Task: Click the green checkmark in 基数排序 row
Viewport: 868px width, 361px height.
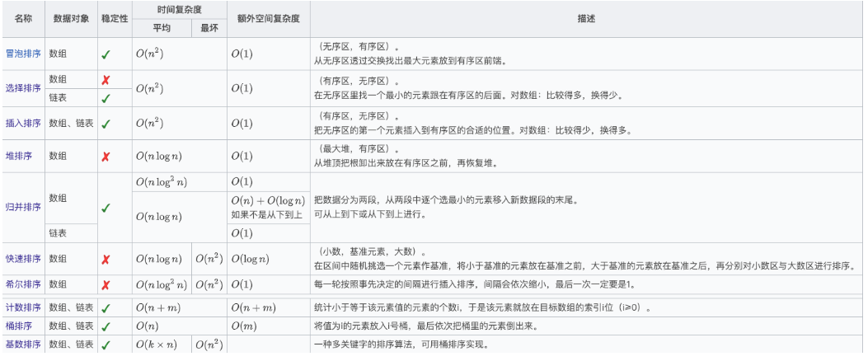Action: click(106, 345)
